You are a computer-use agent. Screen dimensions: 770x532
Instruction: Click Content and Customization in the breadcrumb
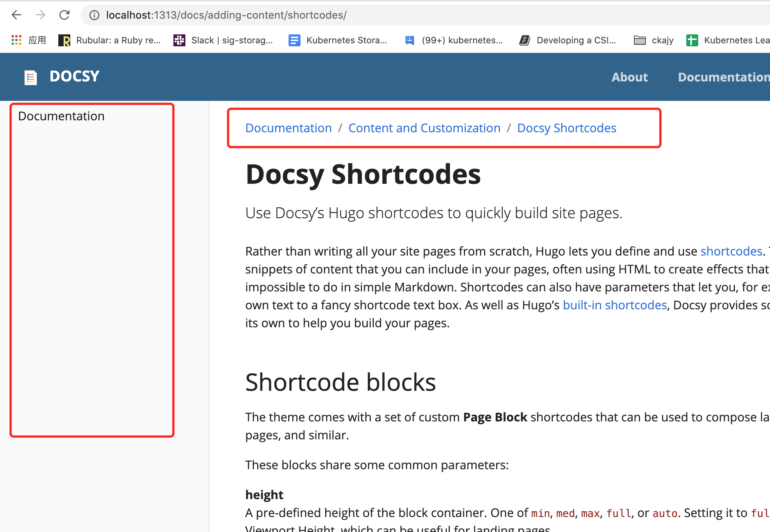424,128
